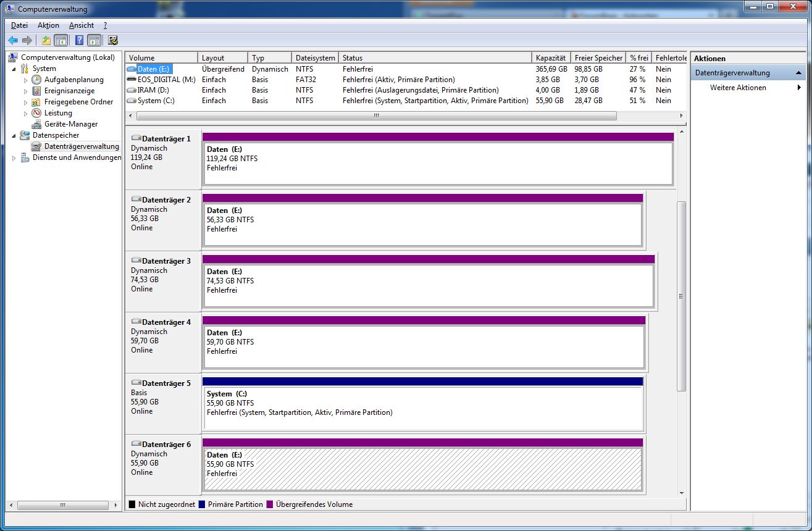Expand the Dienste und Anwendungen node

pos(14,157)
